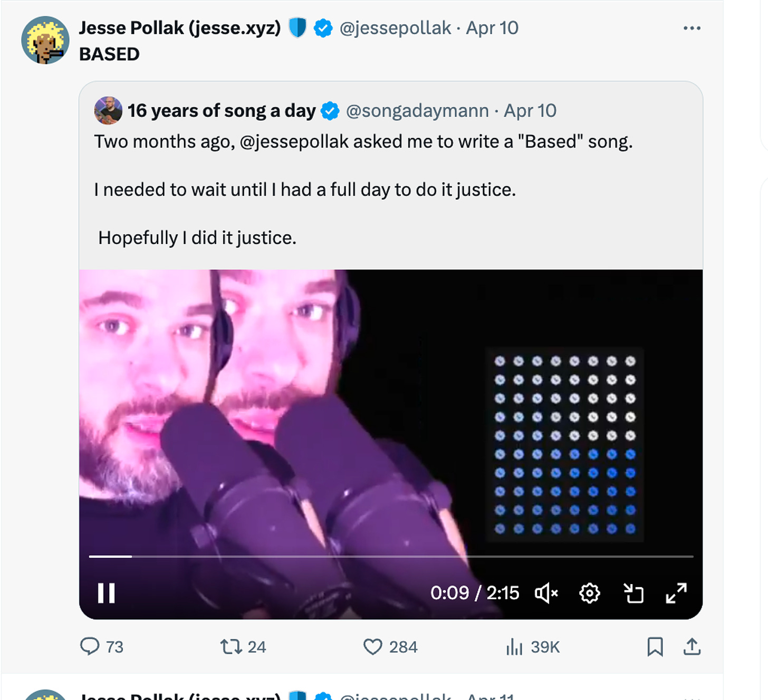Bookmark this tweet

click(x=655, y=647)
